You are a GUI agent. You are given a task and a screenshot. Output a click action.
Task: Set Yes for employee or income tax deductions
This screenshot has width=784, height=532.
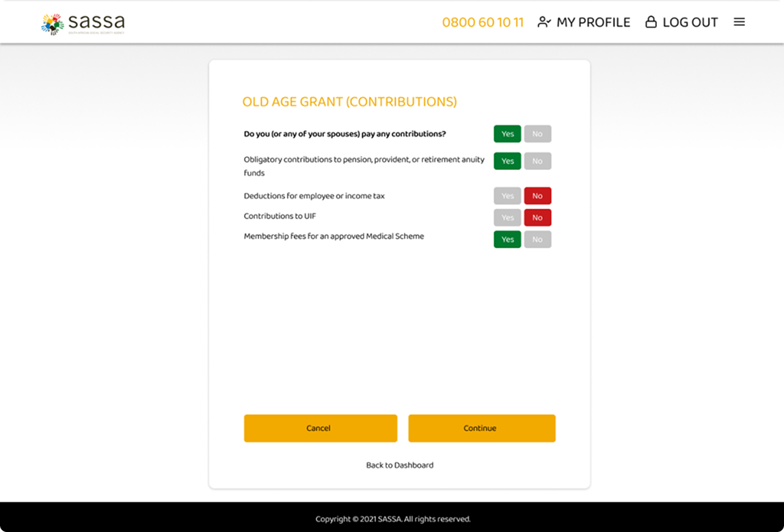(x=507, y=196)
